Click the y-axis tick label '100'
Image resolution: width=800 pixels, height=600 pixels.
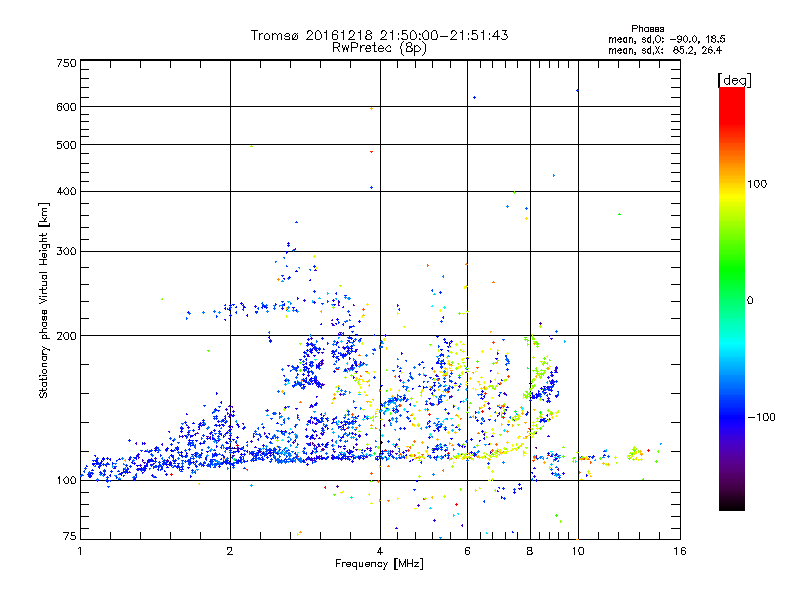67,480
